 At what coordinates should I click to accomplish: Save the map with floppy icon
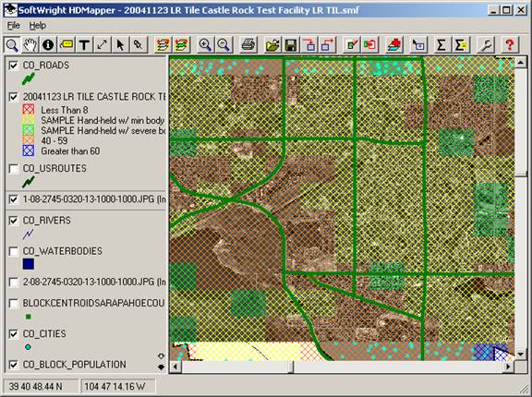click(x=291, y=44)
